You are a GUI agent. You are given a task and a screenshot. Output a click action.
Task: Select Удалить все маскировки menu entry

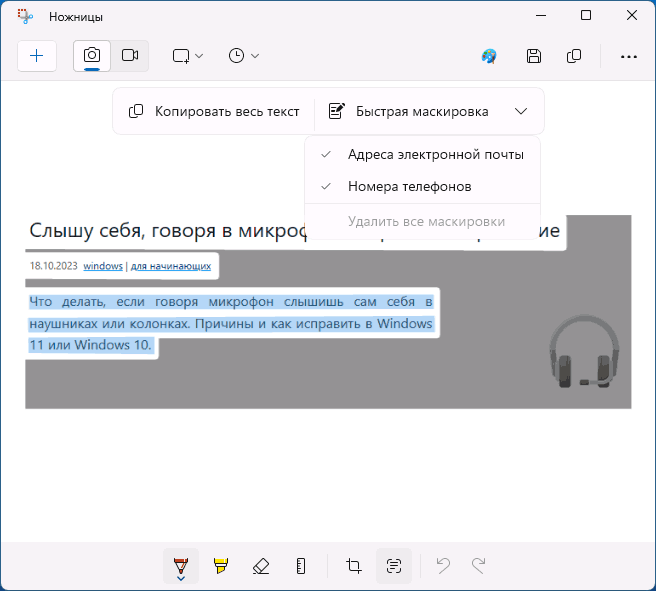[x=423, y=221]
